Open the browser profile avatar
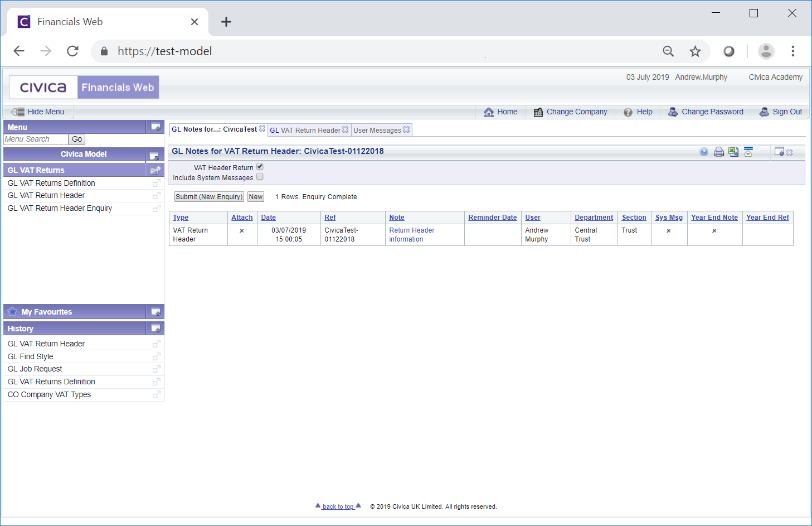This screenshot has width=812, height=526. [766, 51]
